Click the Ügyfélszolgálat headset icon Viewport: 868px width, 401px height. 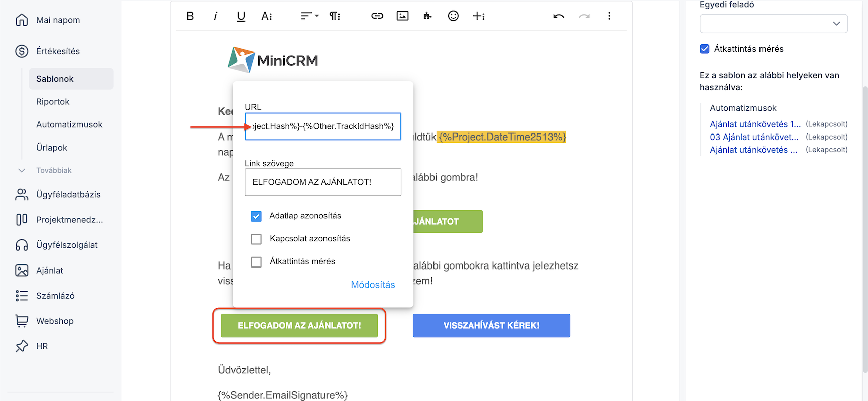(22, 245)
